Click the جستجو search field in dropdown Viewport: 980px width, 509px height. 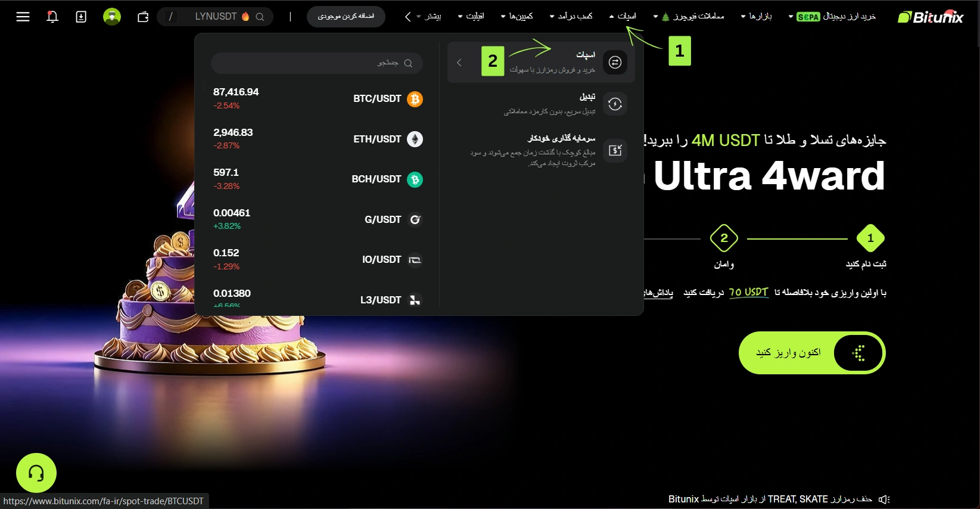pyautogui.click(x=316, y=63)
